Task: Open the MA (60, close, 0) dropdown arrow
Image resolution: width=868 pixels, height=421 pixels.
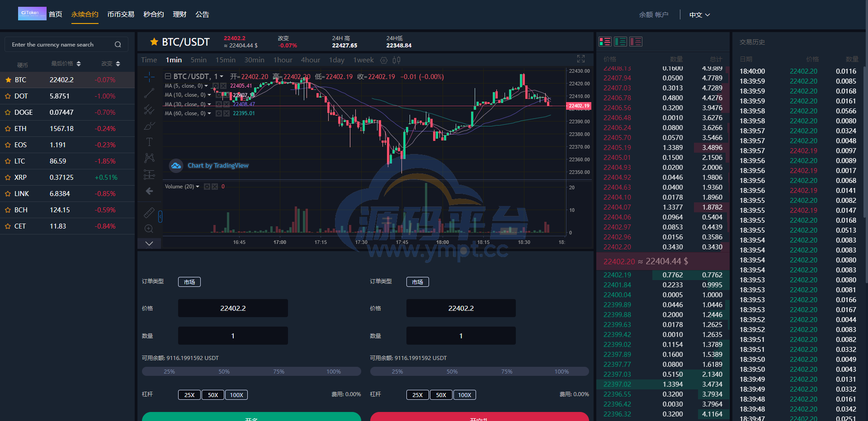Action: 209,113
